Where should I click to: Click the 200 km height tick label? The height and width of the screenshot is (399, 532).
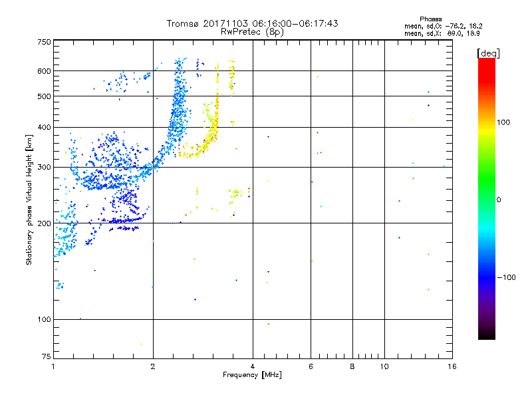[44, 223]
